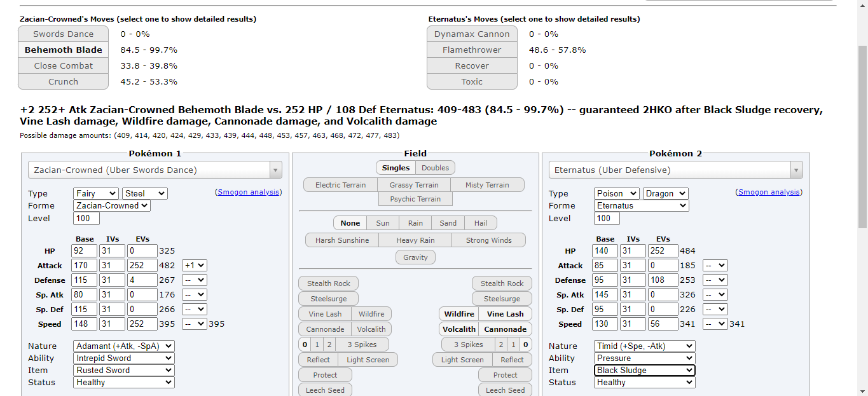Edit Pokémon 2 Speed EVs field
This screenshot has height=396, width=868.
point(663,324)
